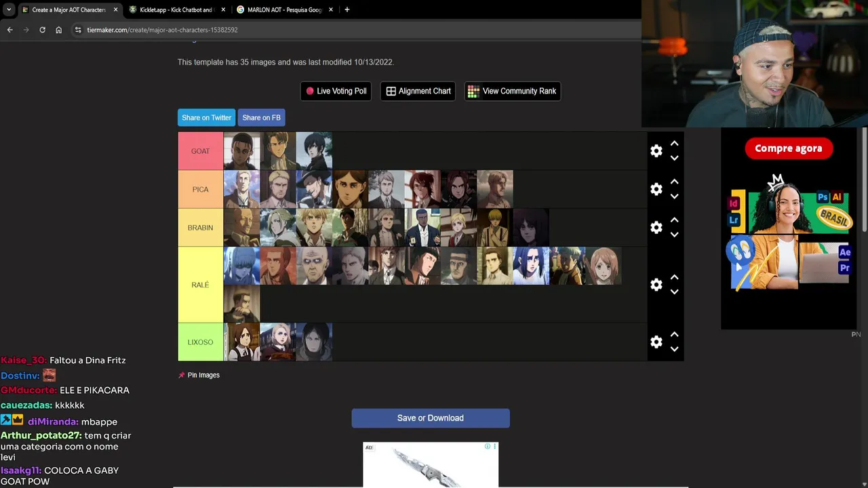Open settings gear for RALÉ tier
Image resolution: width=868 pixels, height=488 pixels.
656,285
